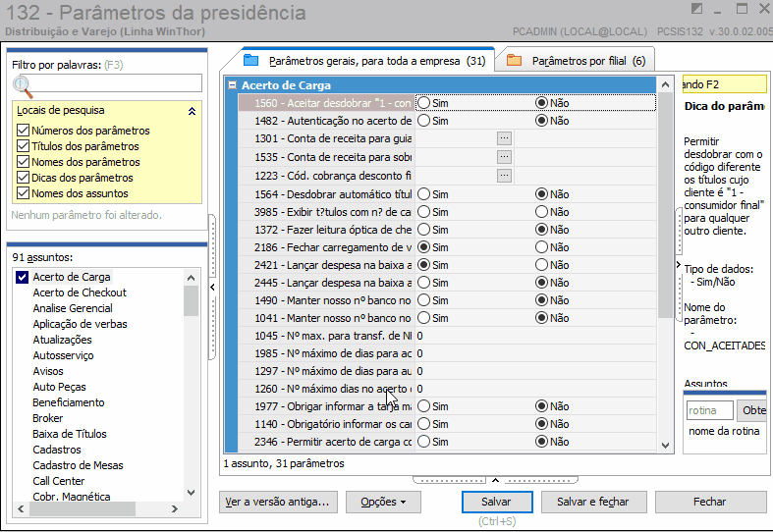The image size is (773, 532).
Task: Select Atualizações subject
Action: coord(62,340)
